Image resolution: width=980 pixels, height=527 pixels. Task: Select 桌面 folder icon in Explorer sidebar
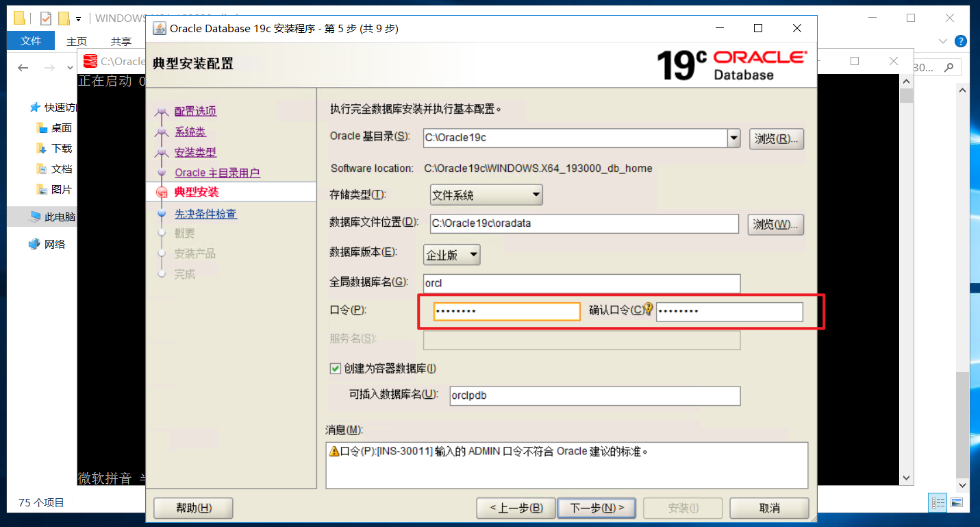(x=41, y=128)
